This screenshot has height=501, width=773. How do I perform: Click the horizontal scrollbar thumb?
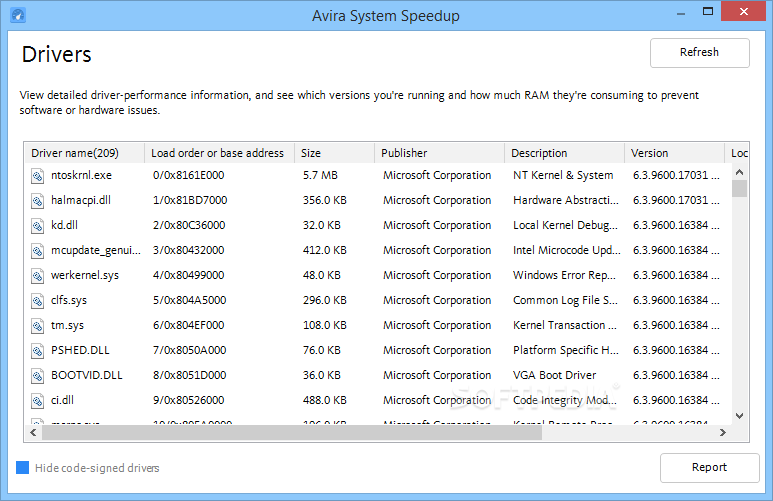[292, 432]
